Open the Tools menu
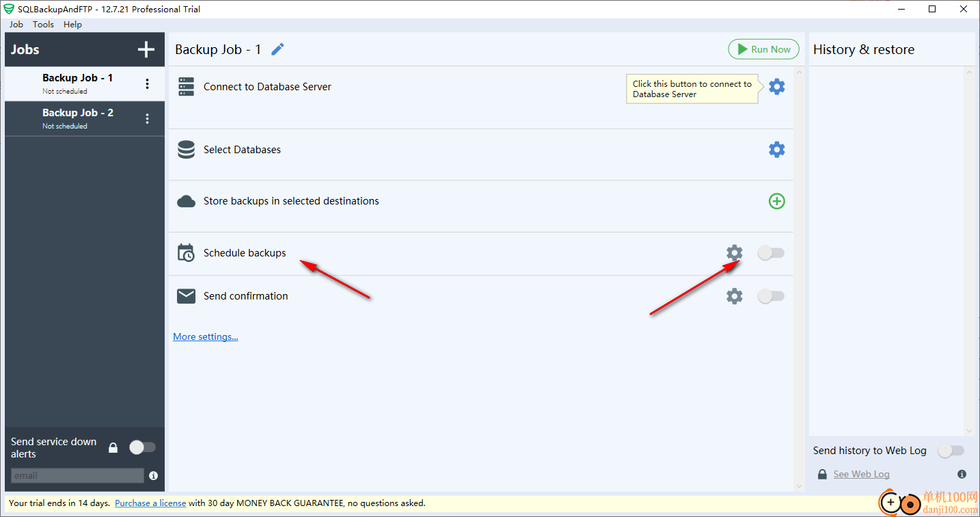 (x=43, y=24)
